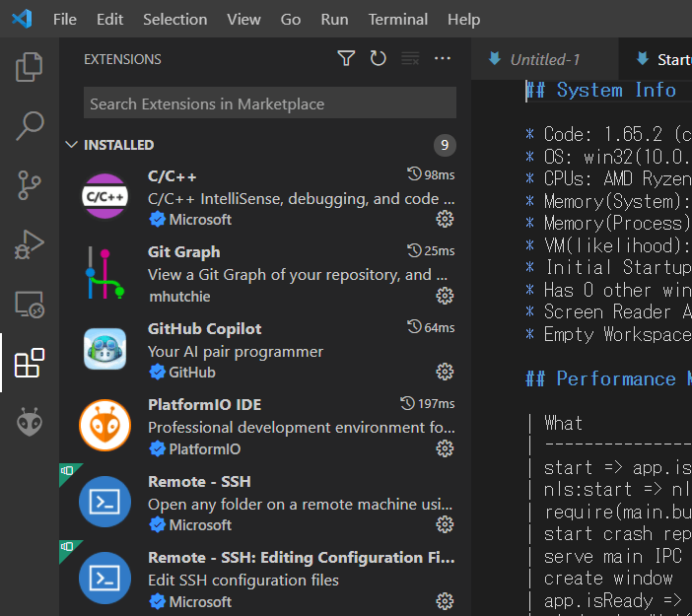Click the Git Graph extension logo

(x=105, y=273)
